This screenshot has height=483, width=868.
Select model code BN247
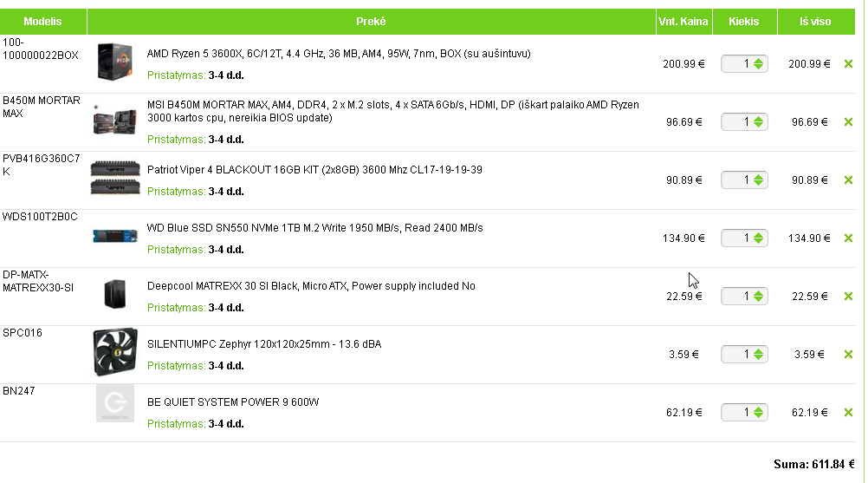[19, 391]
